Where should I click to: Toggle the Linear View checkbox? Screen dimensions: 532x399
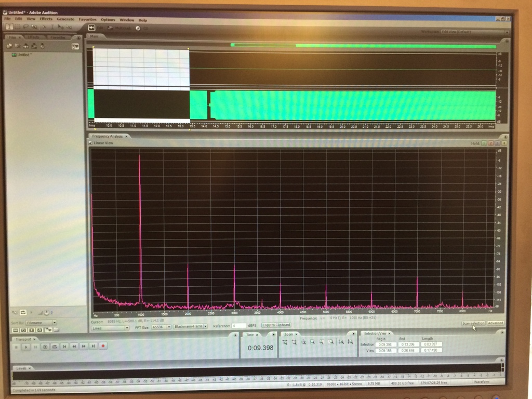(x=90, y=143)
